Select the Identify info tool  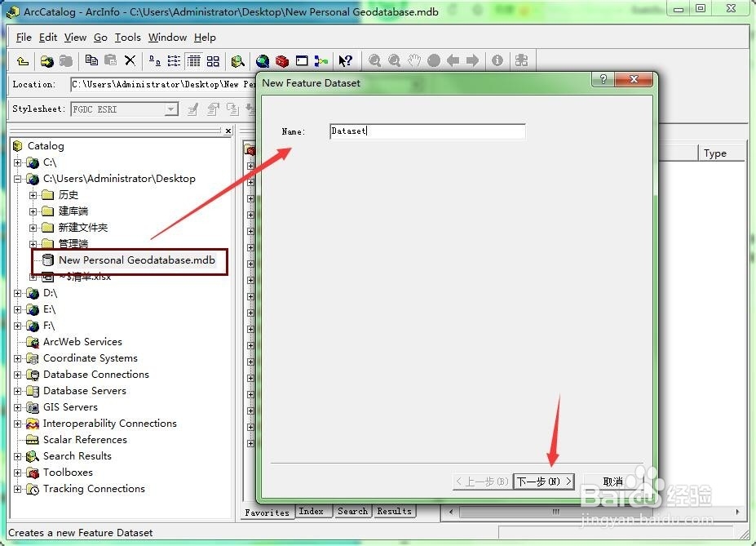click(x=497, y=60)
